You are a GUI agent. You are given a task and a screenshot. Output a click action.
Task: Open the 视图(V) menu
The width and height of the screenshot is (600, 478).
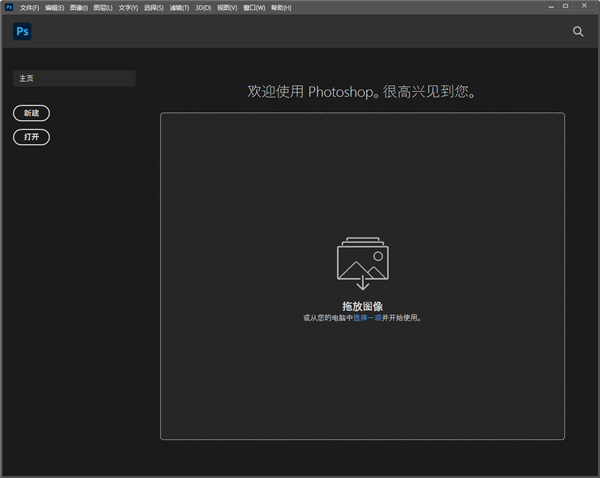[227, 7]
